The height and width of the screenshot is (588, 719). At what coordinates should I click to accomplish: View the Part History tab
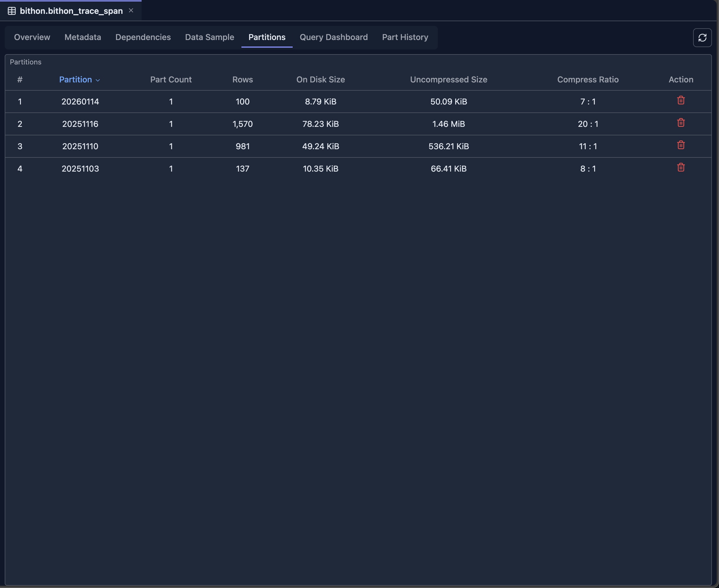pos(405,37)
